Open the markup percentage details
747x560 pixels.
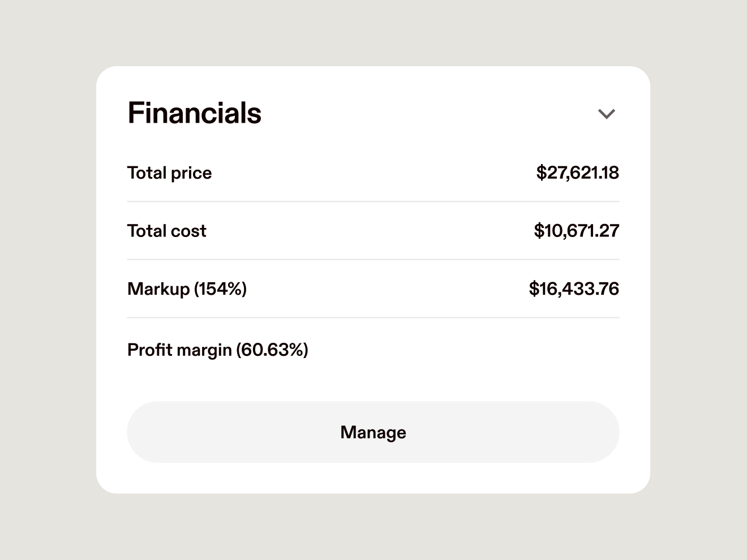click(187, 289)
